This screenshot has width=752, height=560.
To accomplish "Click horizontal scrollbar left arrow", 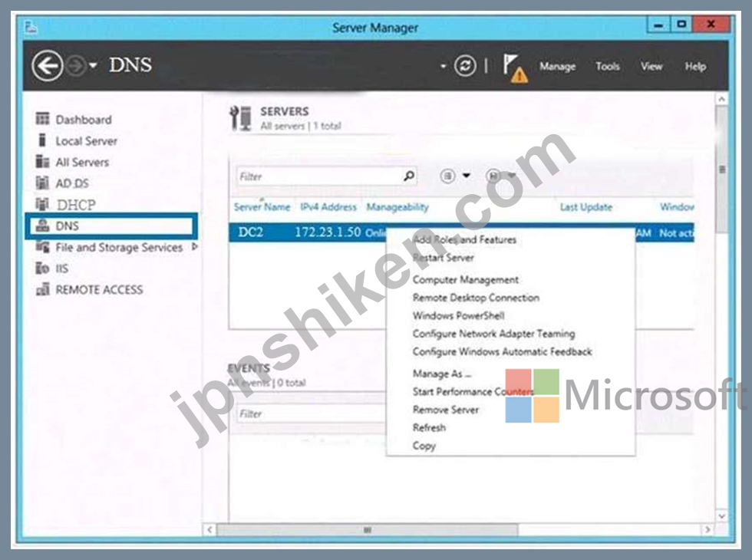I will [209, 530].
